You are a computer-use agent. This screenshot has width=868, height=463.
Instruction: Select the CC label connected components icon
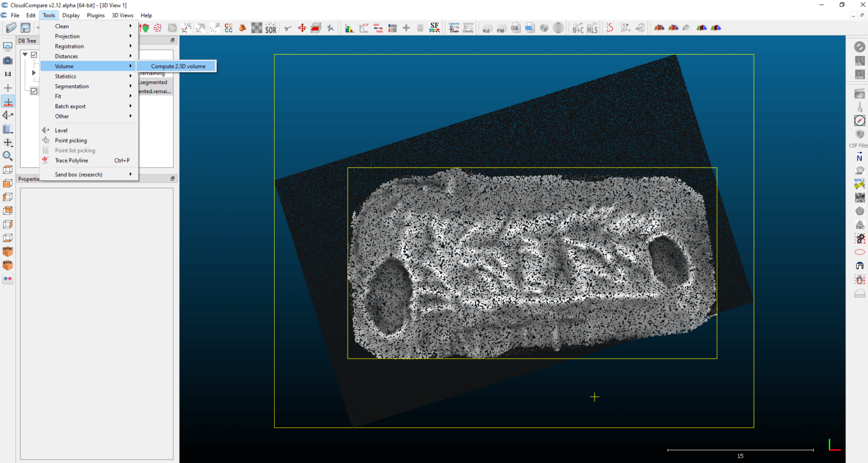tap(228, 28)
